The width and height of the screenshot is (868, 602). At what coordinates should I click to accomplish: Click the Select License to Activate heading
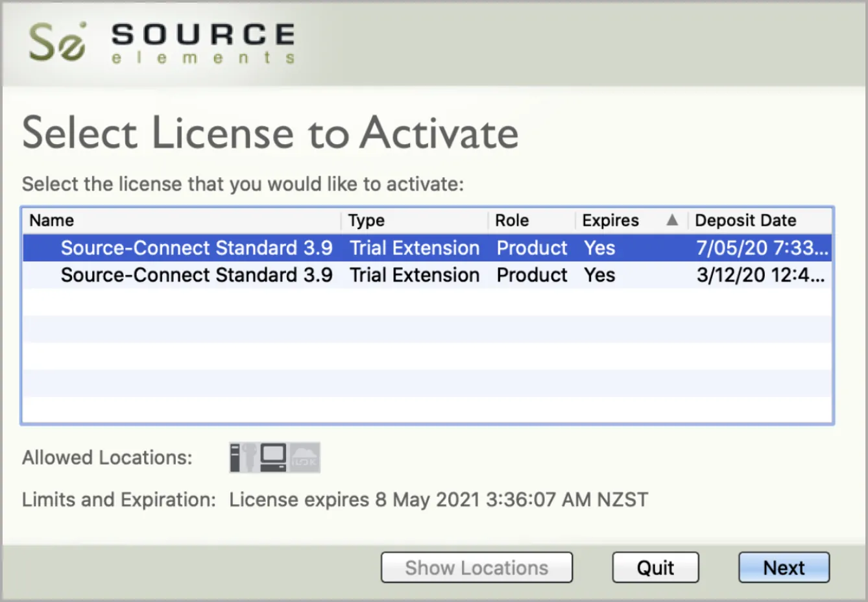pos(271,133)
